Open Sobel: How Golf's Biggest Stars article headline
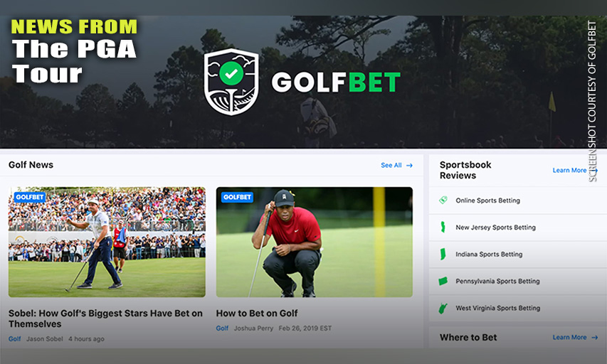 click(106, 318)
